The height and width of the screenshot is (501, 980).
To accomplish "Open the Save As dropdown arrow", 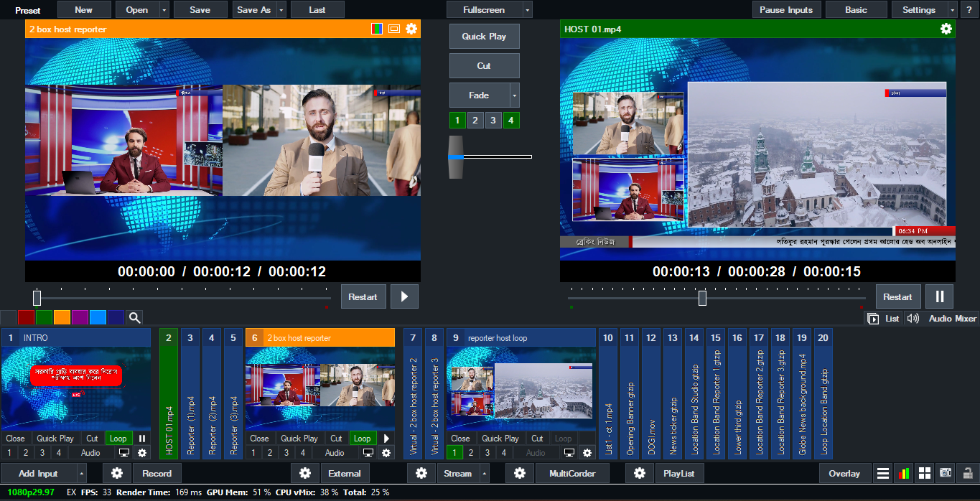I will 280,10.
